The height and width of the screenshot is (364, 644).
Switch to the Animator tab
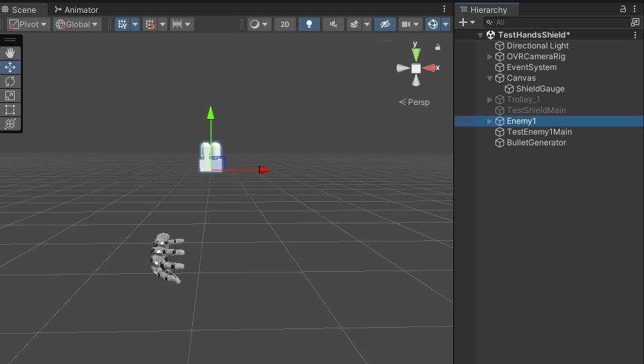pyautogui.click(x=77, y=9)
